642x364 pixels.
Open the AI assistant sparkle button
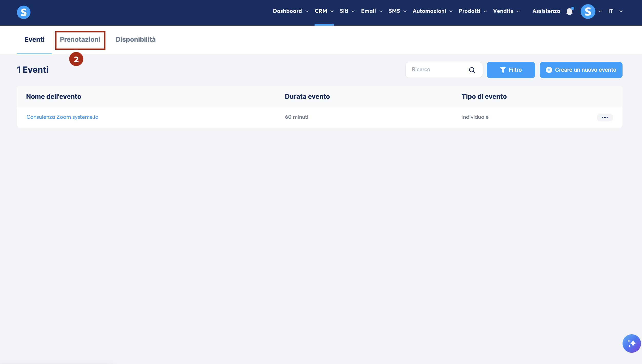tap(631, 343)
